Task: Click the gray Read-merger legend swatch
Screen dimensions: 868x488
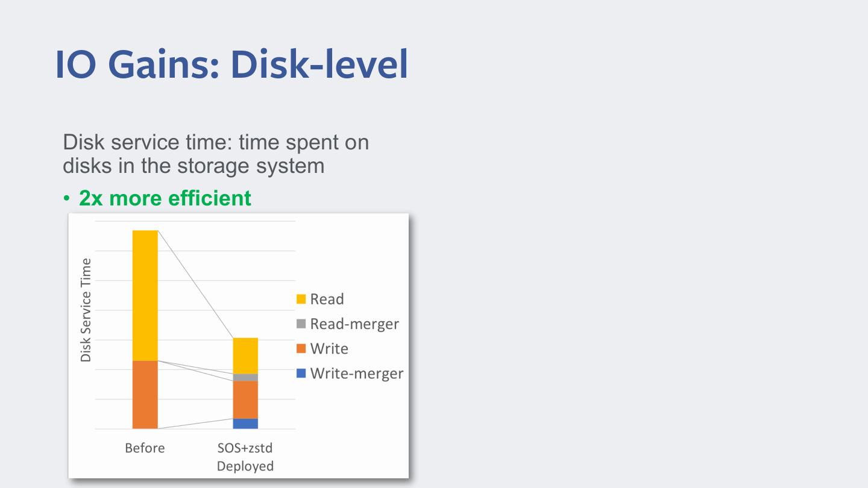Action: [x=301, y=324]
